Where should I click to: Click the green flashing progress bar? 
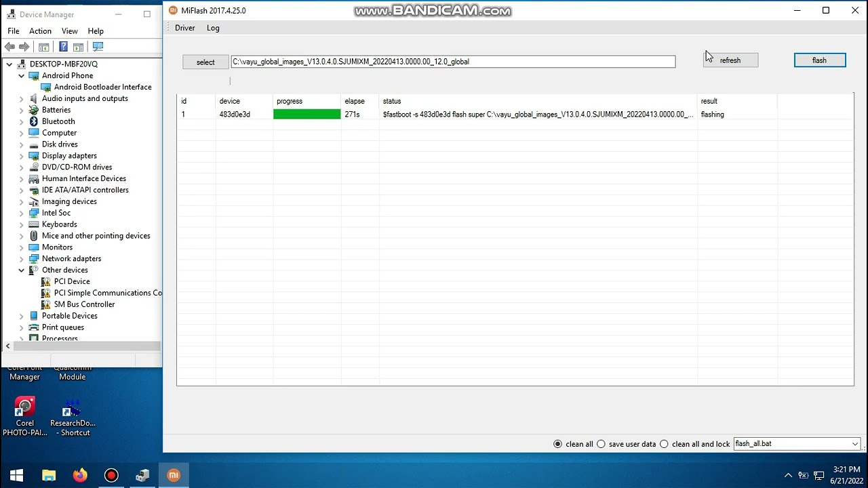tap(307, 115)
